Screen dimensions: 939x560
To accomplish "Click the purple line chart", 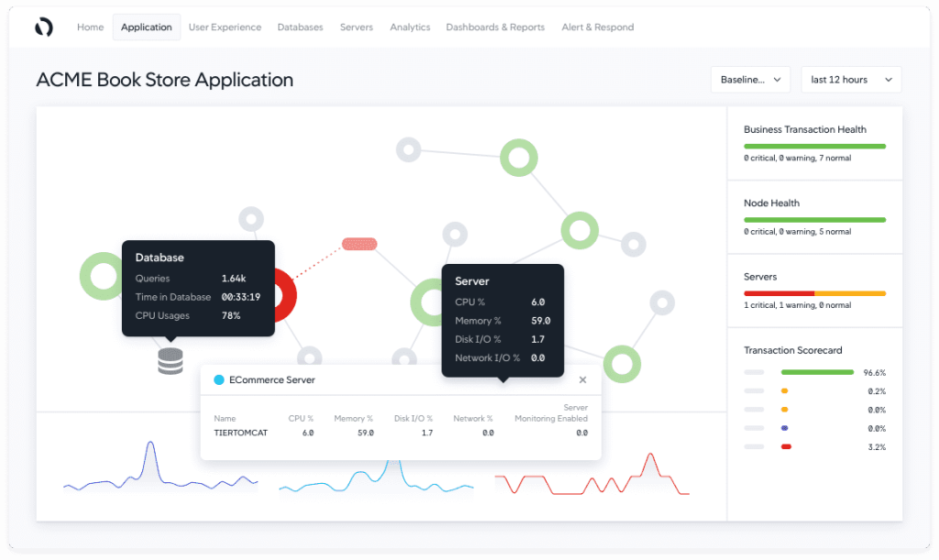I will coord(160,467).
